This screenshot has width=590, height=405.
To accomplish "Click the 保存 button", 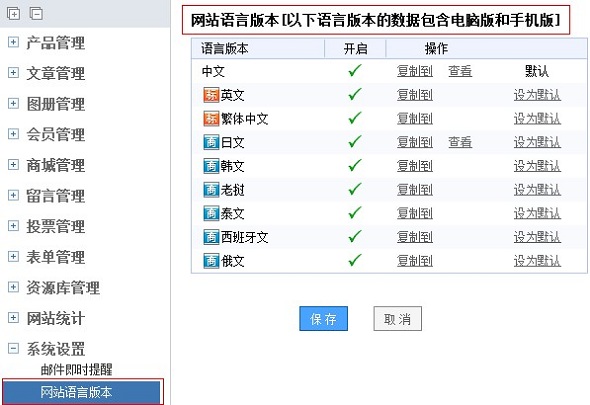I will coord(324,319).
